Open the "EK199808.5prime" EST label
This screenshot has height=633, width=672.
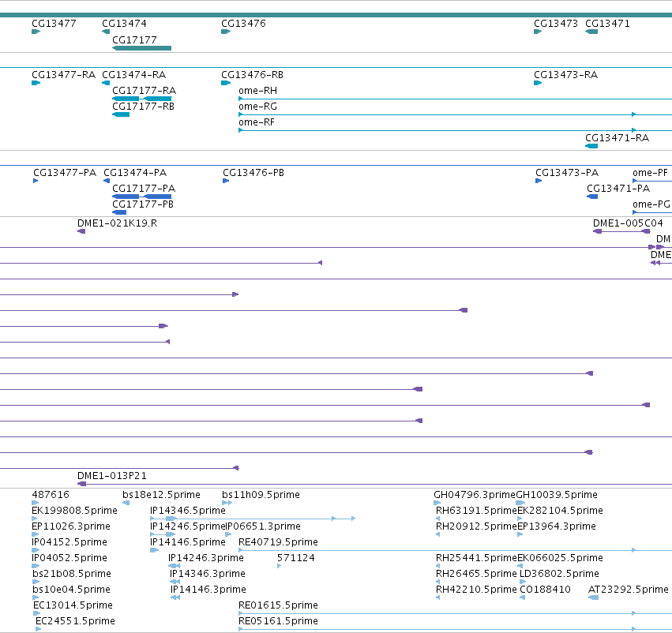coord(74,511)
